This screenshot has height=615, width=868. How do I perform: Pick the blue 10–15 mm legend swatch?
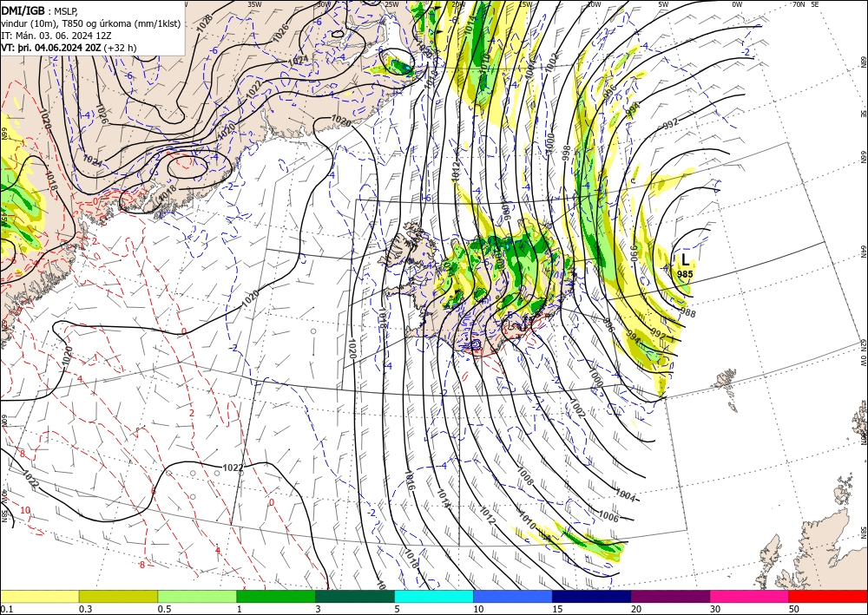click(513, 596)
